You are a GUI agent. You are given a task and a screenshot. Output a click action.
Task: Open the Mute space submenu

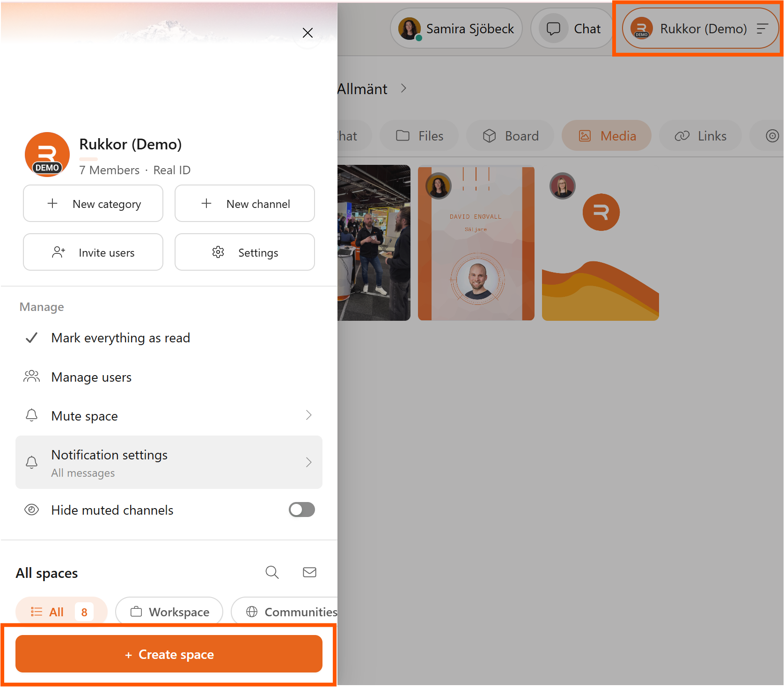click(x=169, y=416)
